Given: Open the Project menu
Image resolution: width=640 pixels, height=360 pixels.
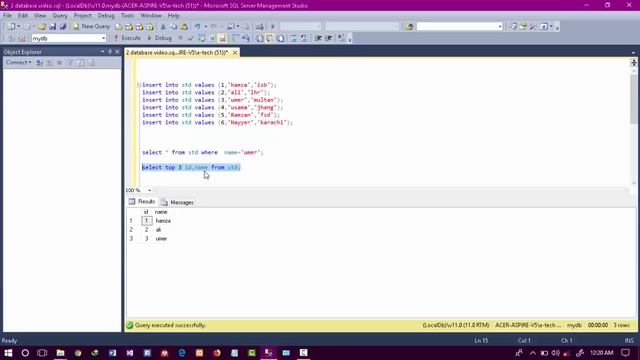Looking at the screenshot, I should (82, 16).
